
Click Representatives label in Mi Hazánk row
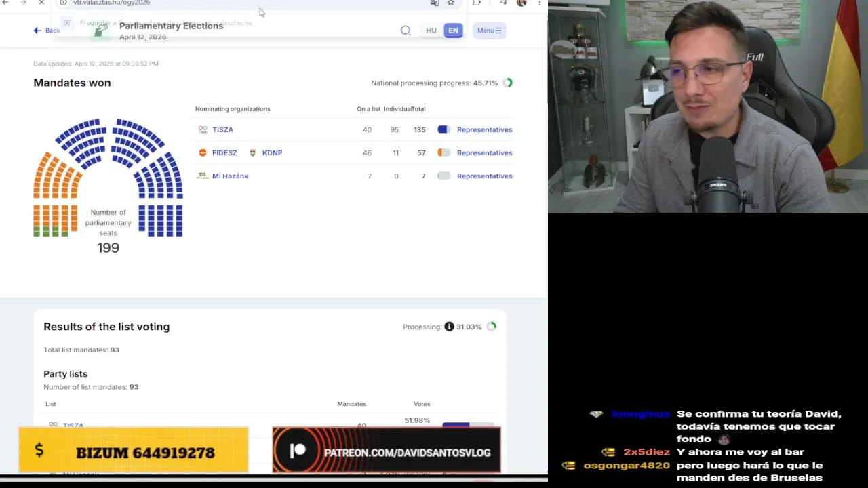click(x=484, y=176)
